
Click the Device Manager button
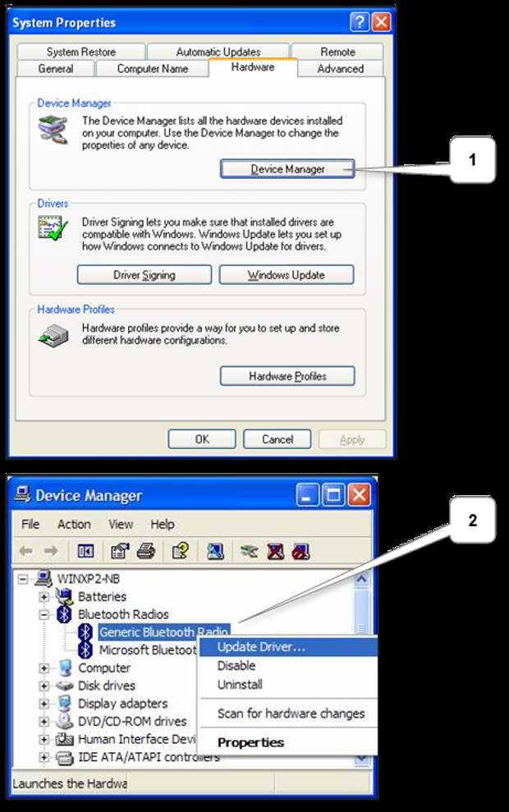click(287, 169)
